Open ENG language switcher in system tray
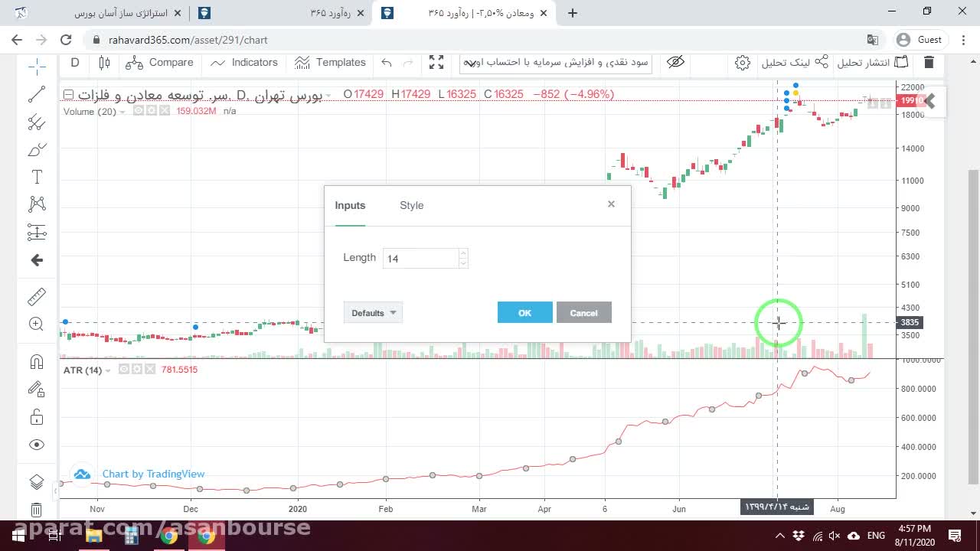Viewport: 980px width, 551px height. pyautogui.click(x=875, y=536)
